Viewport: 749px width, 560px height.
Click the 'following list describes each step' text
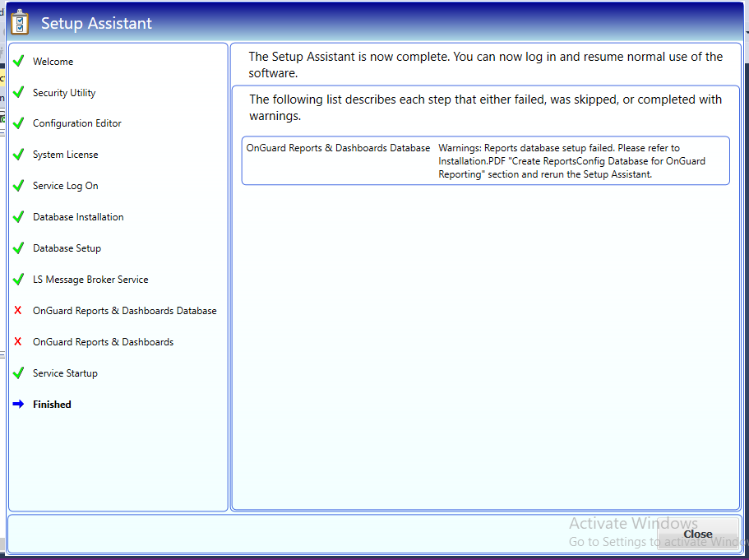point(485,108)
